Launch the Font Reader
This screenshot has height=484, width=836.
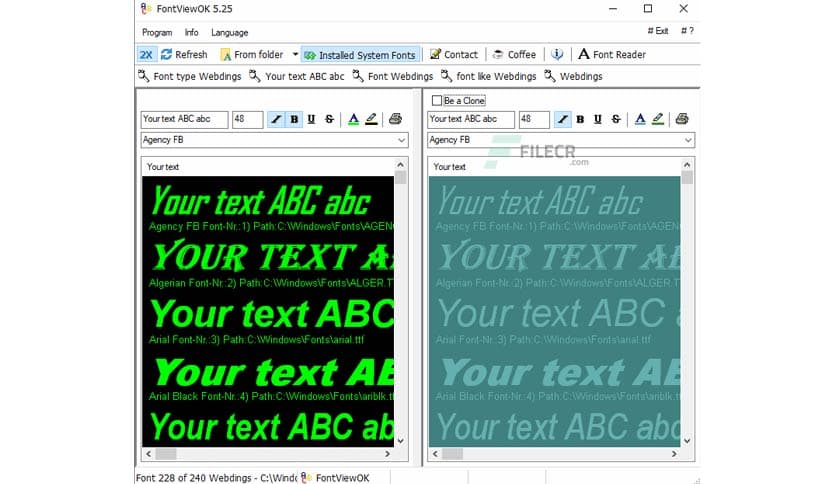coord(612,54)
